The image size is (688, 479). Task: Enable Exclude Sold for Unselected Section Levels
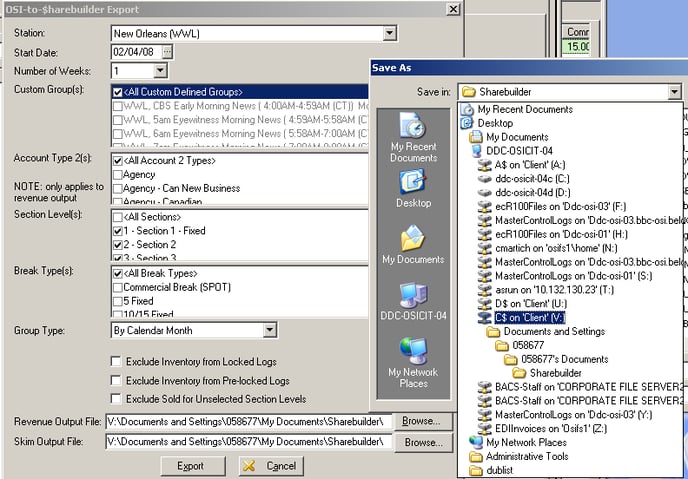(x=116, y=399)
